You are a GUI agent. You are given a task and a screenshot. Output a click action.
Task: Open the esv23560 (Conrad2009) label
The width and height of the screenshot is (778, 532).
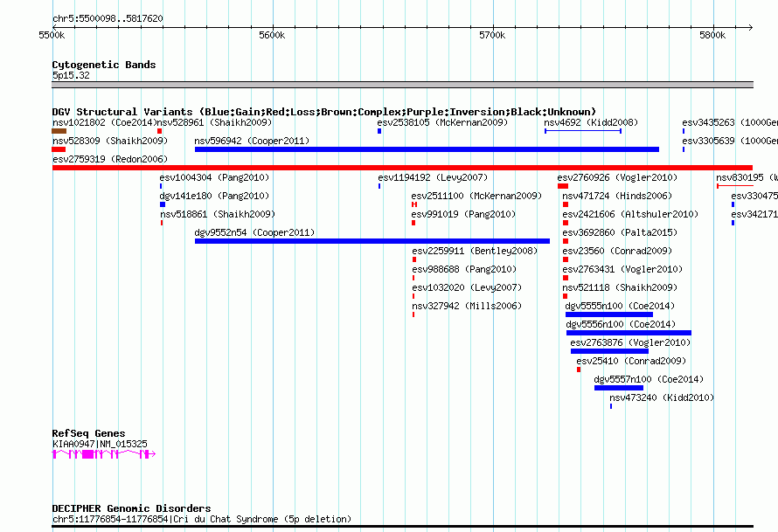point(617,251)
